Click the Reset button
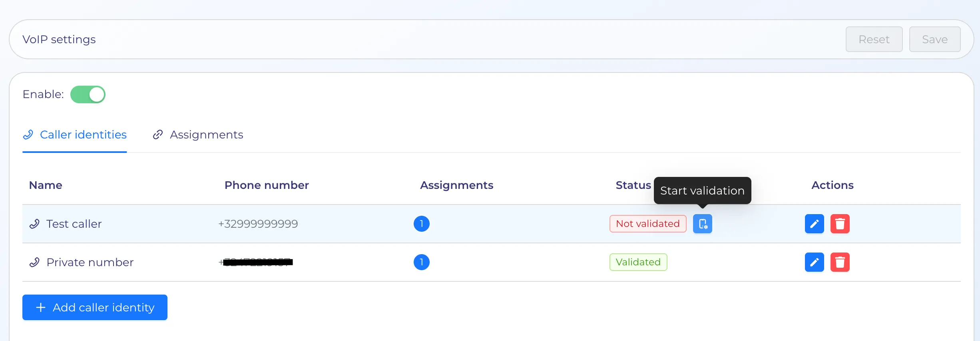Image resolution: width=980 pixels, height=341 pixels. click(874, 39)
